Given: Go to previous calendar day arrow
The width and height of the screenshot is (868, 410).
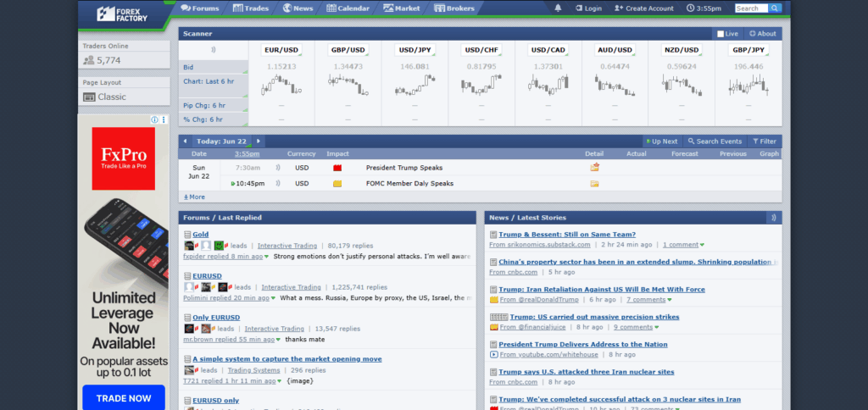Looking at the screenshot, I should [x=185, y=141].
